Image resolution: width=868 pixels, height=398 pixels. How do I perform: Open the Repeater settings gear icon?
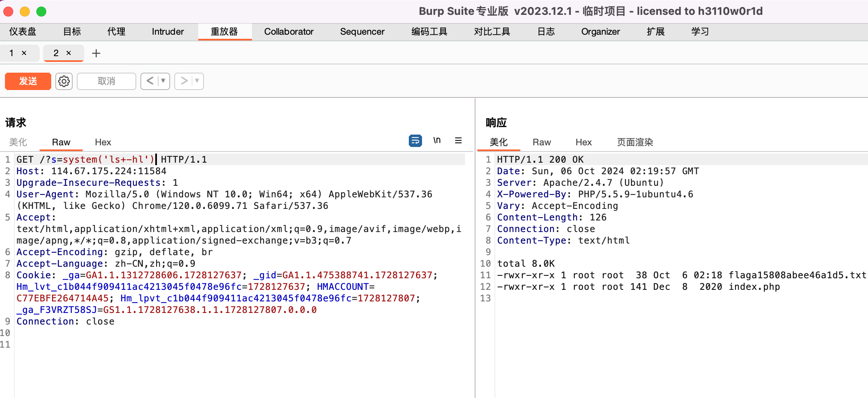pyautogui.click(x=64, y=81)
